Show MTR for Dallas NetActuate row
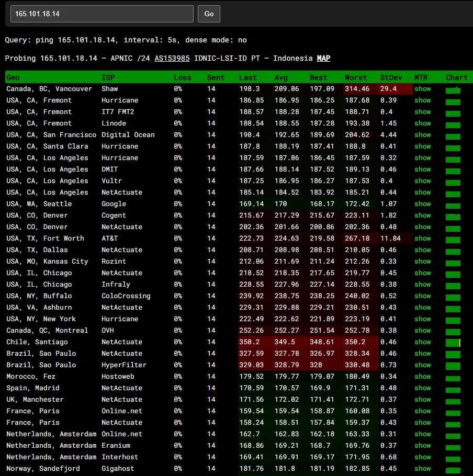This screenshot has width=473, height=476. [423, 250]
